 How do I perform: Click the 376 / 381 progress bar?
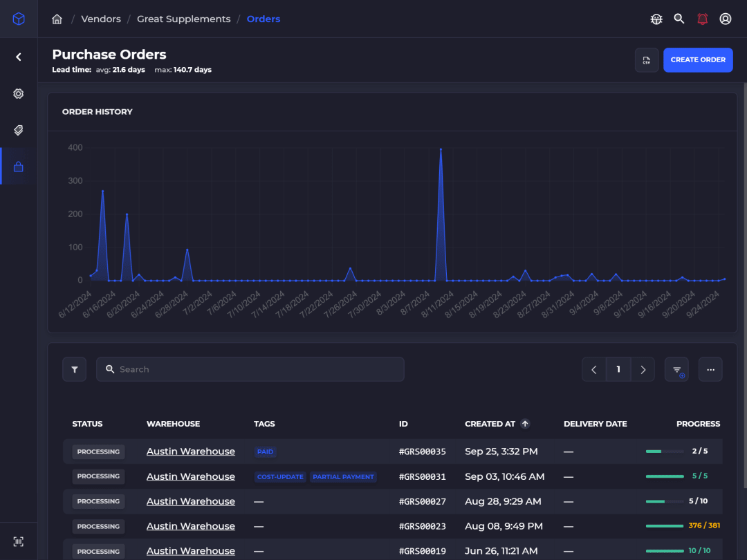point(665,526)
